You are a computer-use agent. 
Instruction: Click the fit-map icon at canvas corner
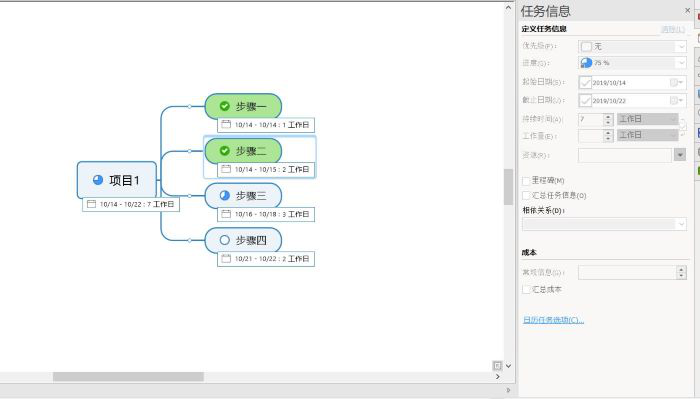click(497, 366)
